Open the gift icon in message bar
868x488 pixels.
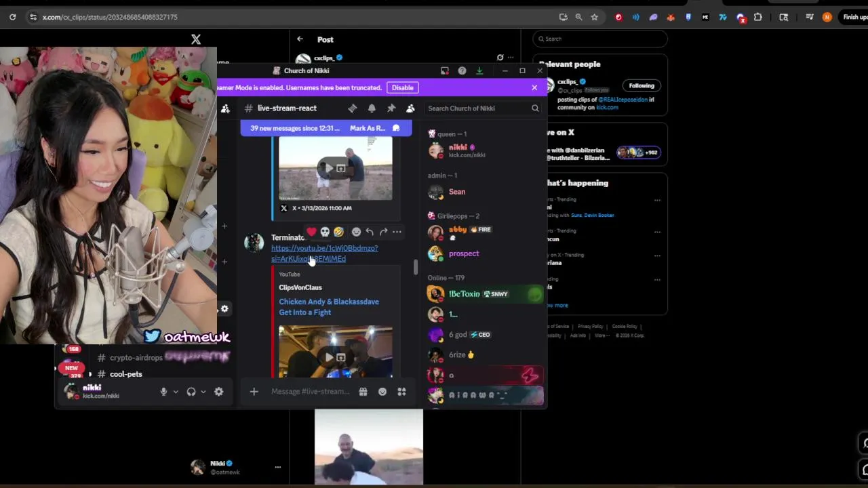(x=363, y=392)
